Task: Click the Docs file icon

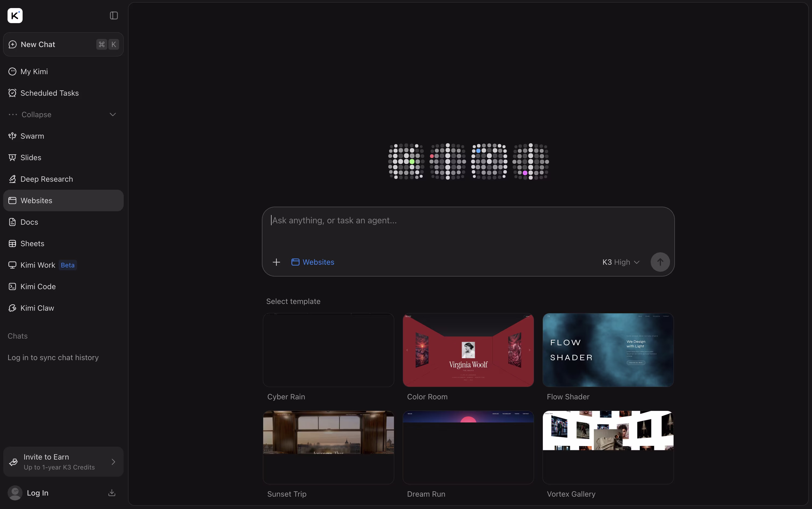Action: point(12,222)
